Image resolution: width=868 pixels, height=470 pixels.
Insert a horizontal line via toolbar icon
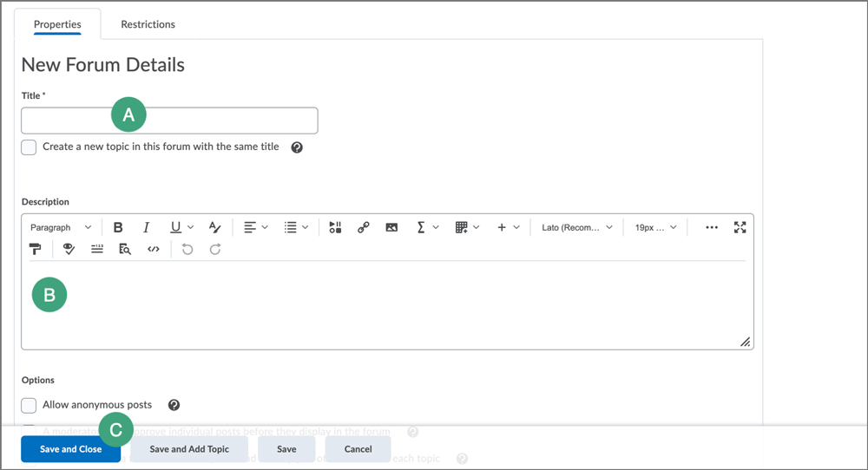[97, 250]
